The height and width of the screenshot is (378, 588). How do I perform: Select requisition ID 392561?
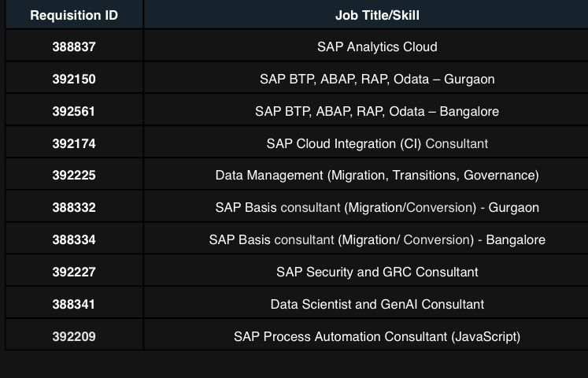[x=74, y=111]
